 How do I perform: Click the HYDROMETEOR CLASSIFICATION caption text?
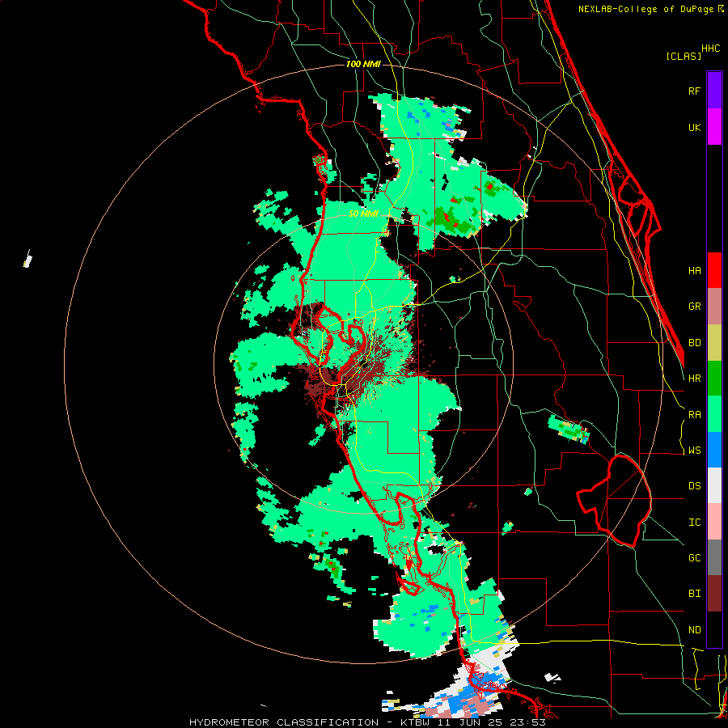(284, 722)
